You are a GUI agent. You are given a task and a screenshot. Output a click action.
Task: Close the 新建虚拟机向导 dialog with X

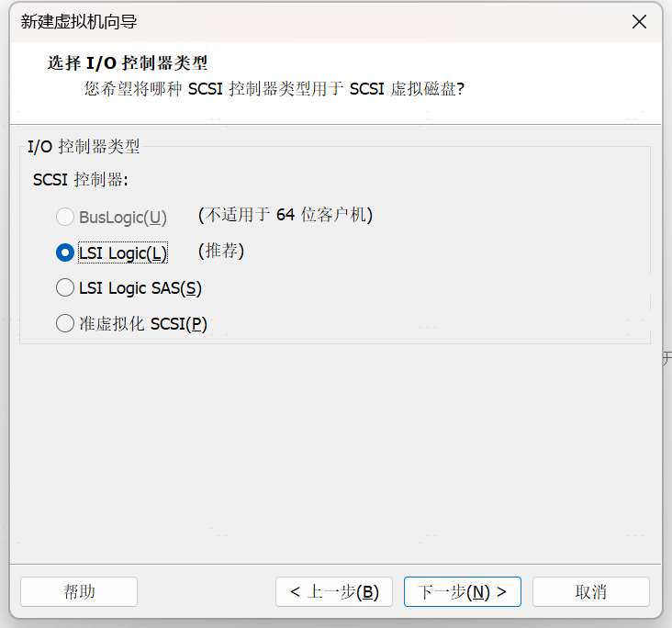(x=640, y=22)
